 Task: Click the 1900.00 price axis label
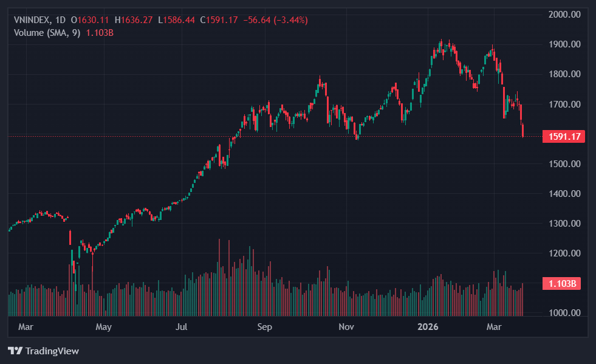point(564,44)
